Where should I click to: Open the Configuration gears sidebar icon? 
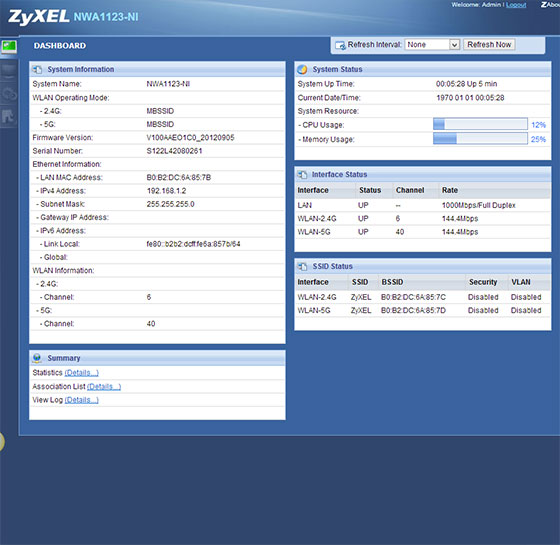point(9,94)
